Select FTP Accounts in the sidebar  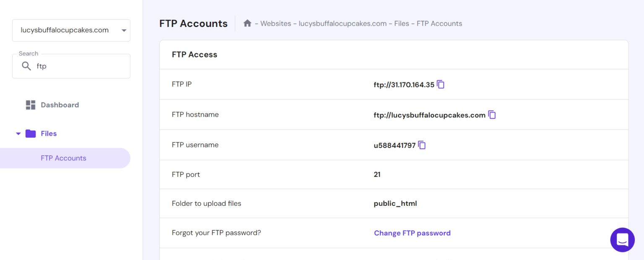point(63,158)
